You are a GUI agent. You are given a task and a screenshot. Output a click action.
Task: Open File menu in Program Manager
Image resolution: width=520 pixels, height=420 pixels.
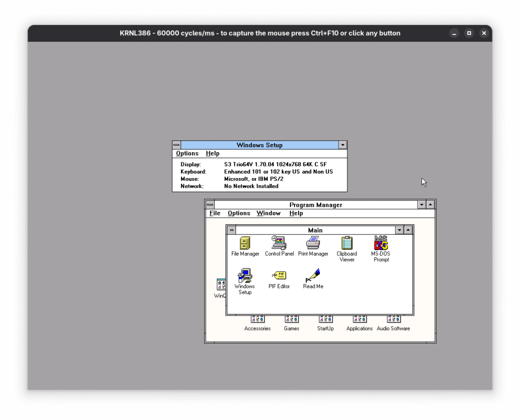coord(215,214)
